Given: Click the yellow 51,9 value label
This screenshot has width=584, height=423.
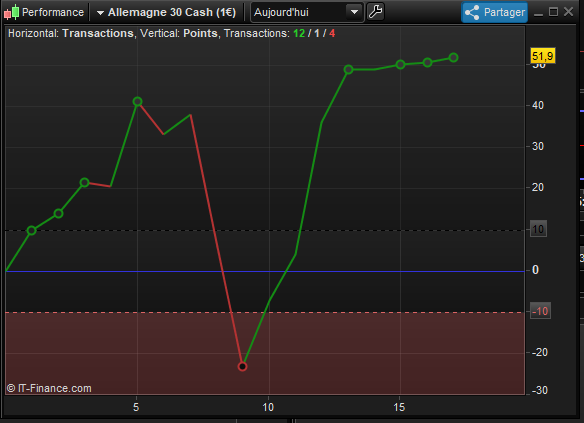Looking at the screenshot, I should pos(543,56).
